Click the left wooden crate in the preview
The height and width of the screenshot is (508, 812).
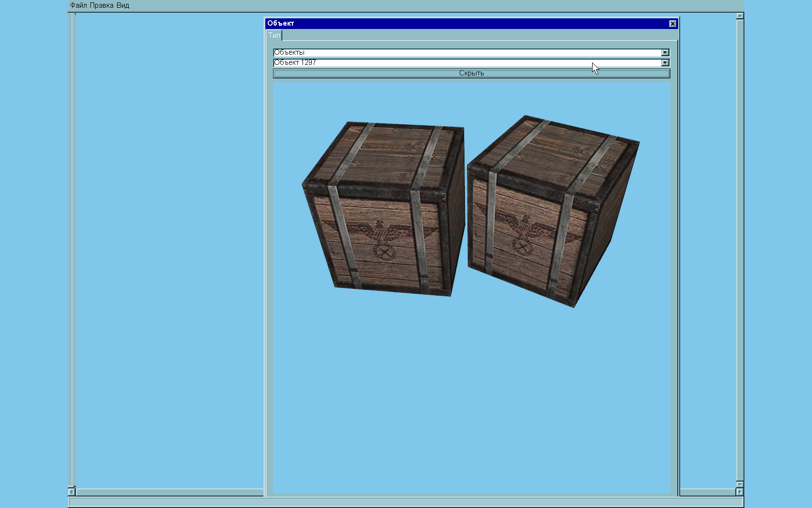(383, 209)
